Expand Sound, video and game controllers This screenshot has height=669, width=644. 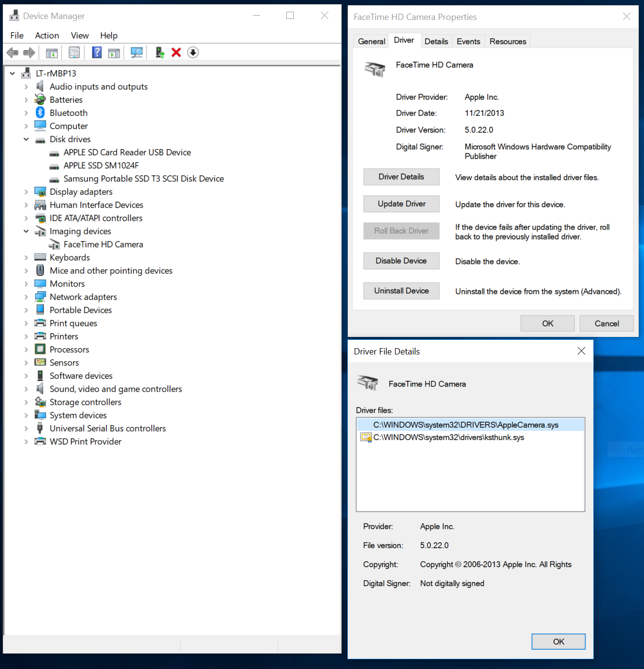click(26, 389)
